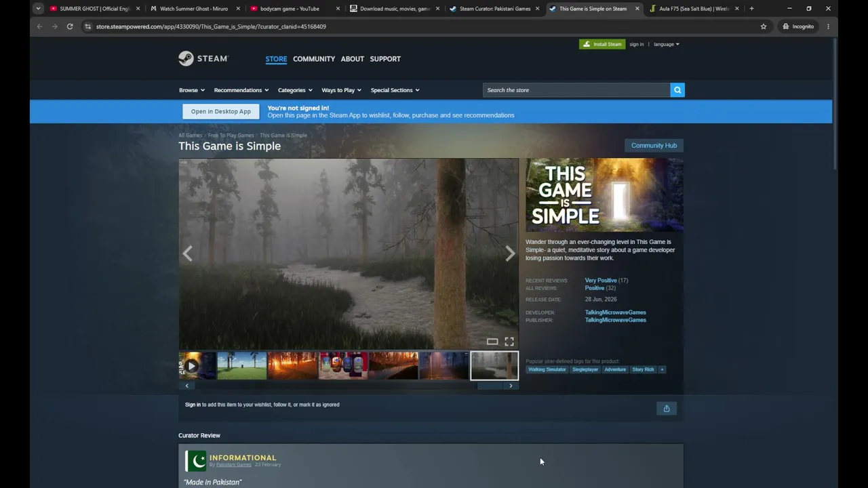Click the magnifier search button
Viewport: 868px width, 488px height.
[677, 90]
